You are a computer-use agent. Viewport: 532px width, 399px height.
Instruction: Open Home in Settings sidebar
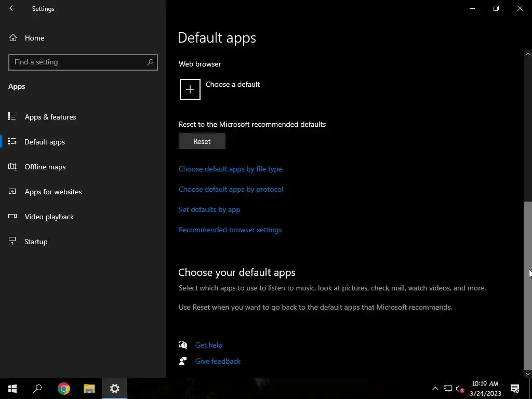(x=83, y=38)
